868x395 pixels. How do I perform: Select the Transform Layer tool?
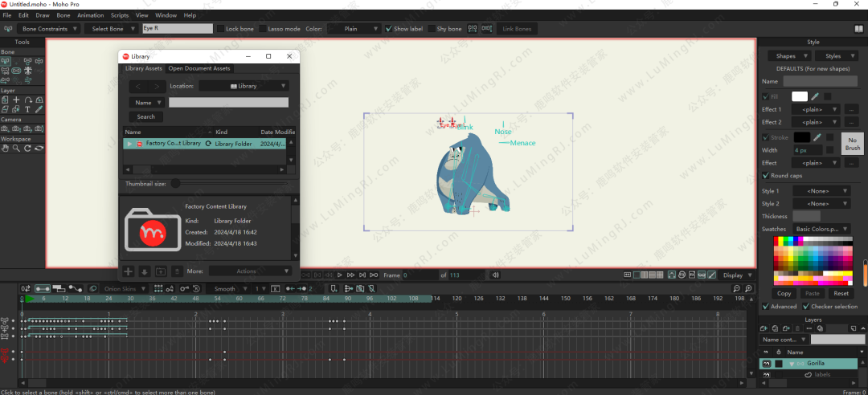pyautogui.click(x=6, y=100)
